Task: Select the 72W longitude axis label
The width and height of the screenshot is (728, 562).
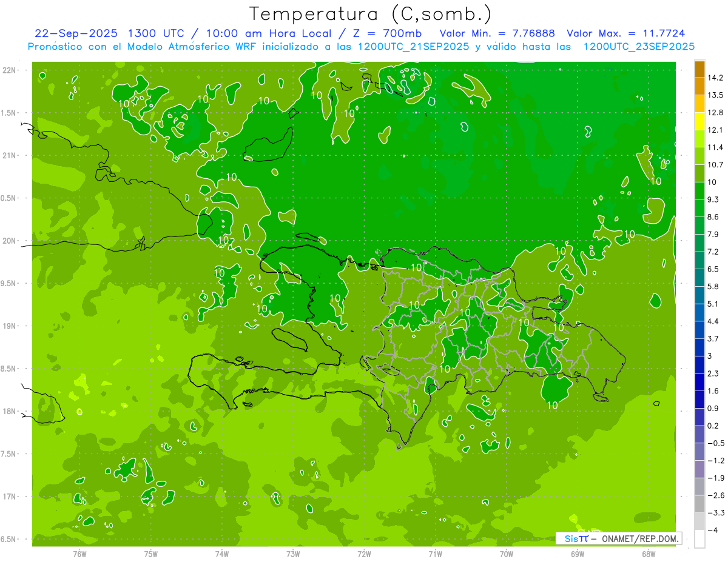Action: 364,554
